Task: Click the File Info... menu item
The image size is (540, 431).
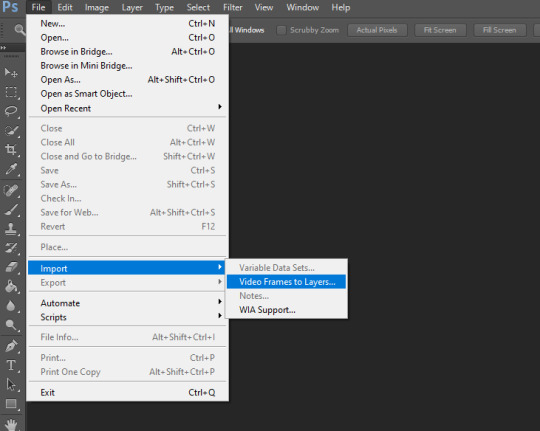Action: point(127,337)
